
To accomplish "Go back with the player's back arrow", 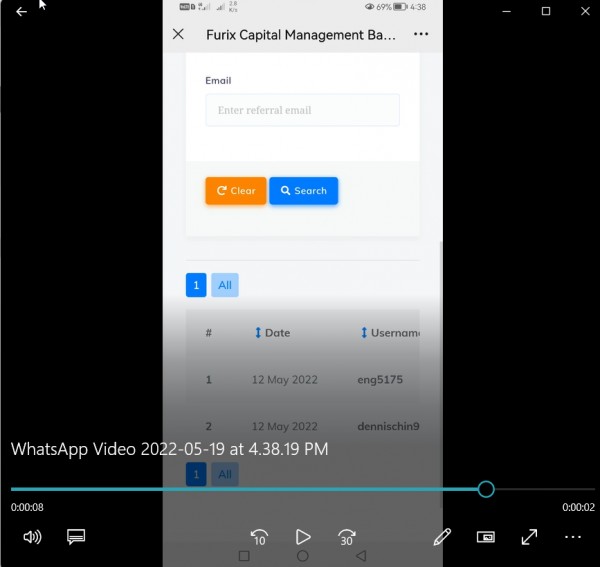I will pos(21,12).
